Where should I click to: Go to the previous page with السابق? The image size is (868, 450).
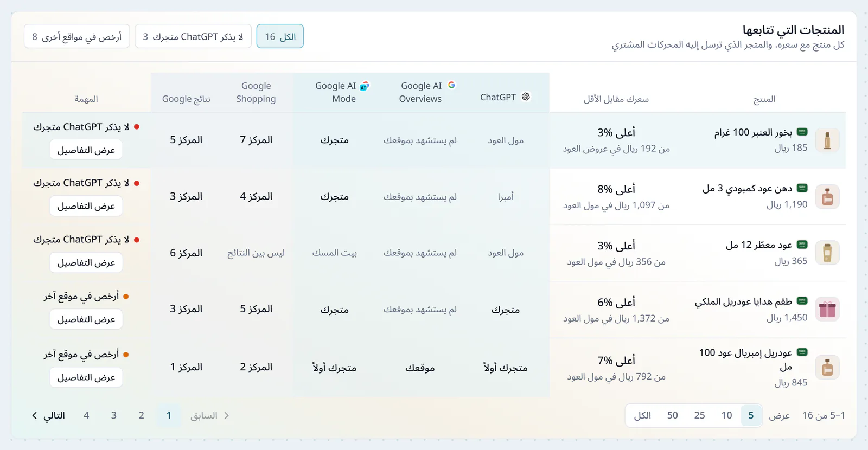210,415
